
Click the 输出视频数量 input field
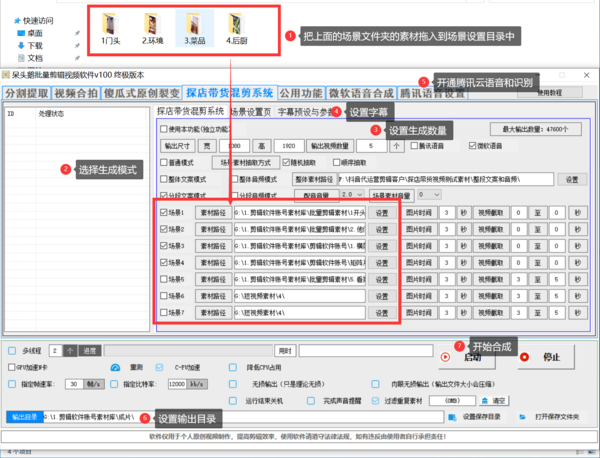[370, 145]
